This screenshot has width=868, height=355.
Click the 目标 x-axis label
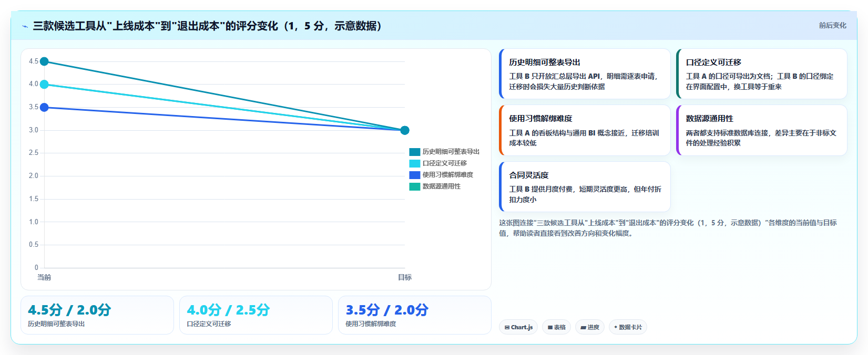point(404,277)
